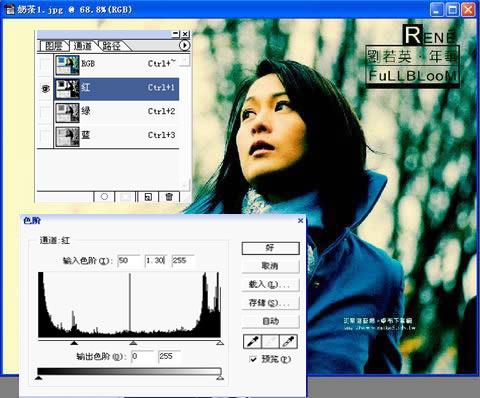The image size is (480, 398).
Task: Switch to the Paths (路径) tab
Action: click(x=111, y=46)
